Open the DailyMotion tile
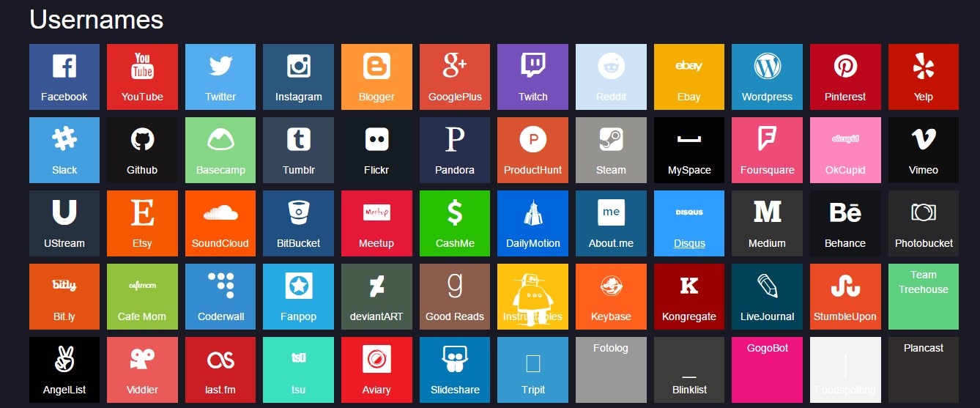Viewport: 980px width, 408px height. point(532,223)
